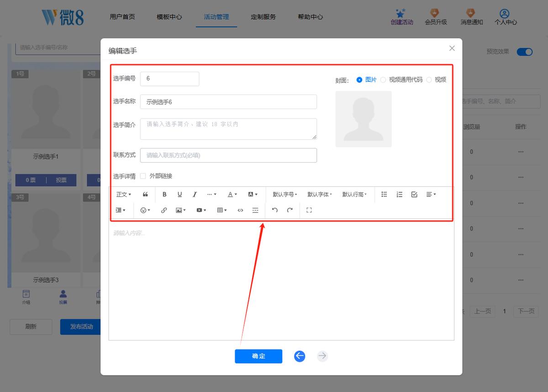Redo the last edit in editor
This screenshot has height=392, width=548.
290,210
